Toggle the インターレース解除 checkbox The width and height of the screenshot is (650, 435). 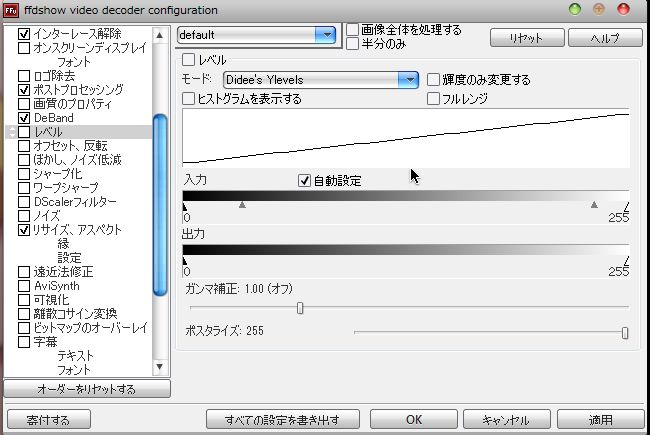pyautogui.click(x=24, y=34)
